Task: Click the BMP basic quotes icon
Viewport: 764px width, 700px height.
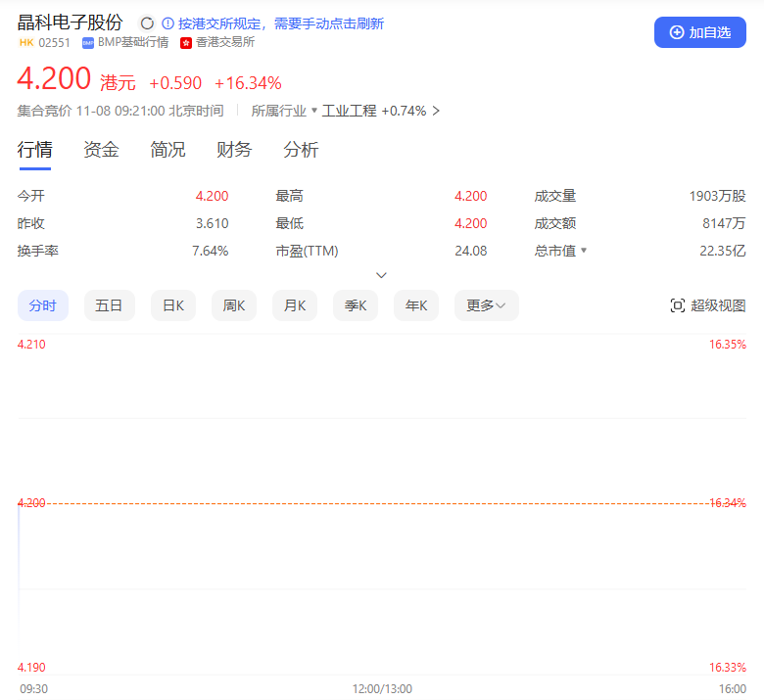Action: point(88,43)
